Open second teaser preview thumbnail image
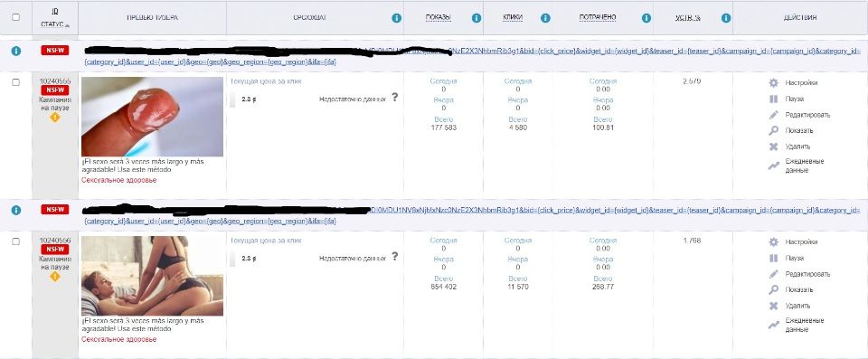 tap(152, 276)
